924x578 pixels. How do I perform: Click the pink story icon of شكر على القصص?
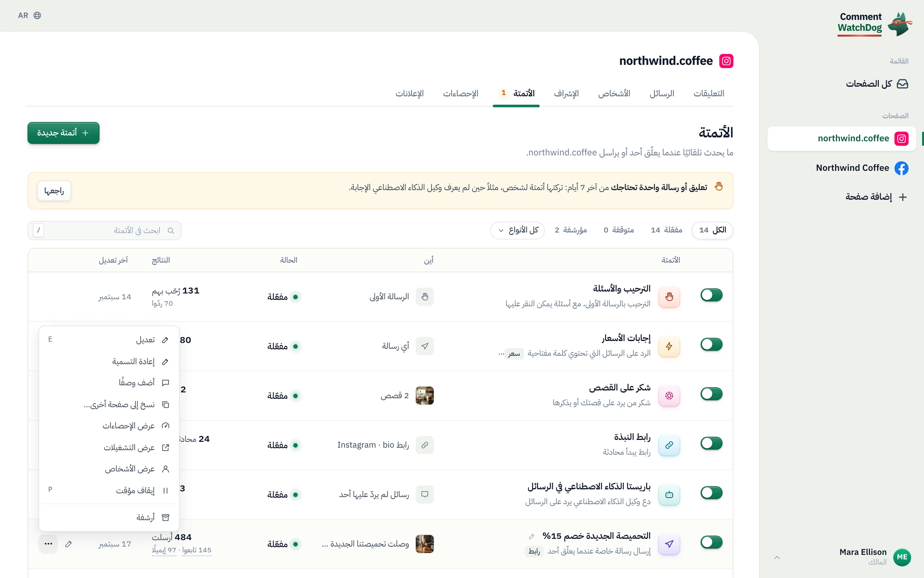[669, 396]
